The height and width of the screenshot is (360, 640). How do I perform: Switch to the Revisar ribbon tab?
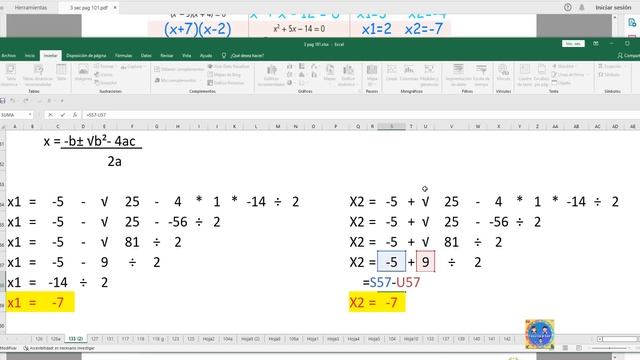167,56
